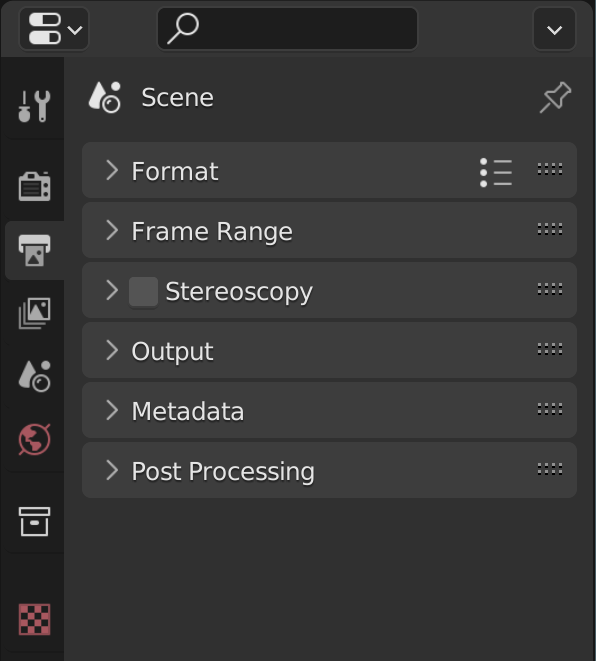Open Texture properties checkerboard tab

(34, 619)
